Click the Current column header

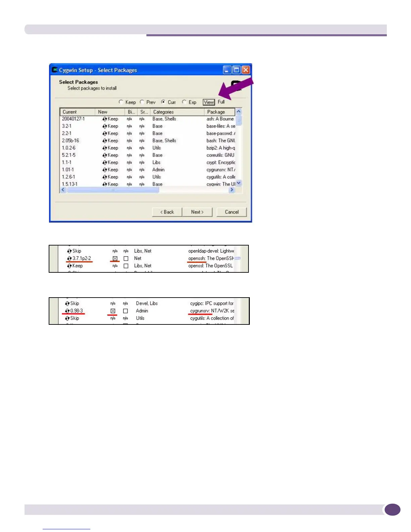tap(78, 112)
